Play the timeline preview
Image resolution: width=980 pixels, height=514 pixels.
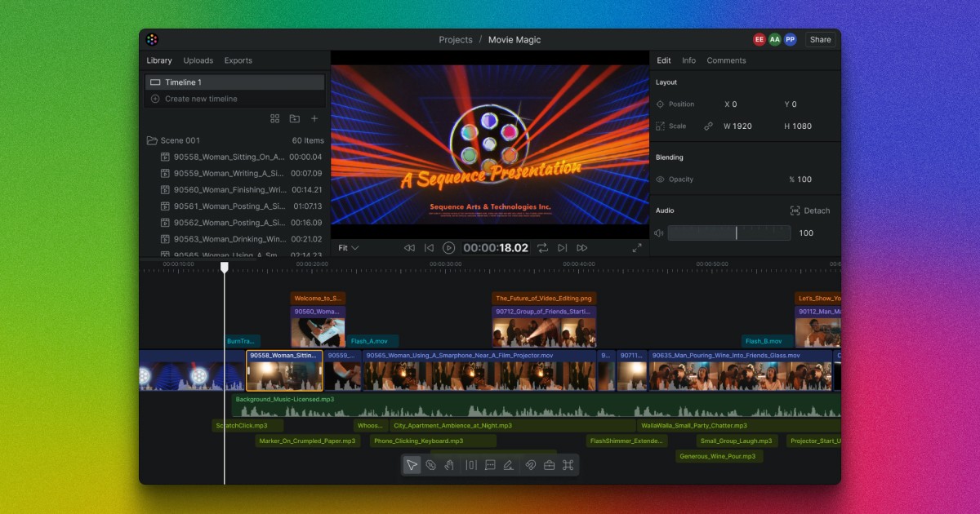(x=448, y=248)
